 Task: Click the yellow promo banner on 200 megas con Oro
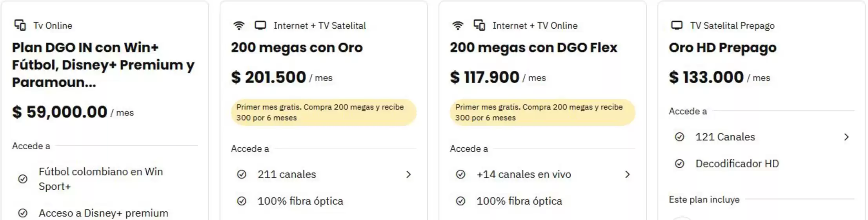tap(324, 112)
